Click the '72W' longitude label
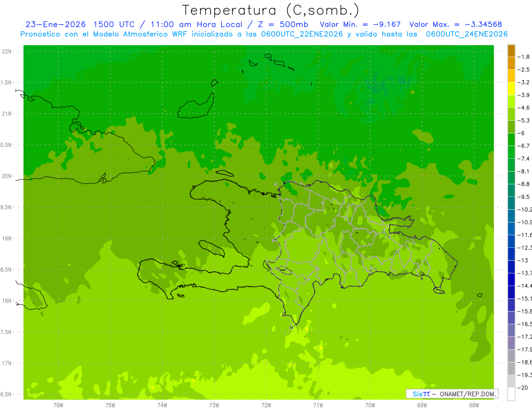Viewport: 532px width, 411px height. (x=266, y=405)
